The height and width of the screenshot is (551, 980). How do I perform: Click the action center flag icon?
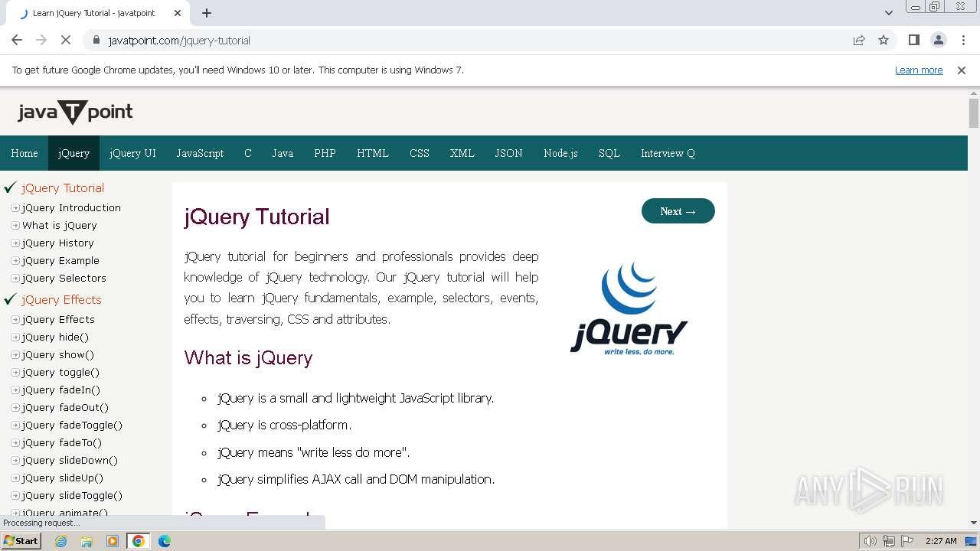point(906,541)
